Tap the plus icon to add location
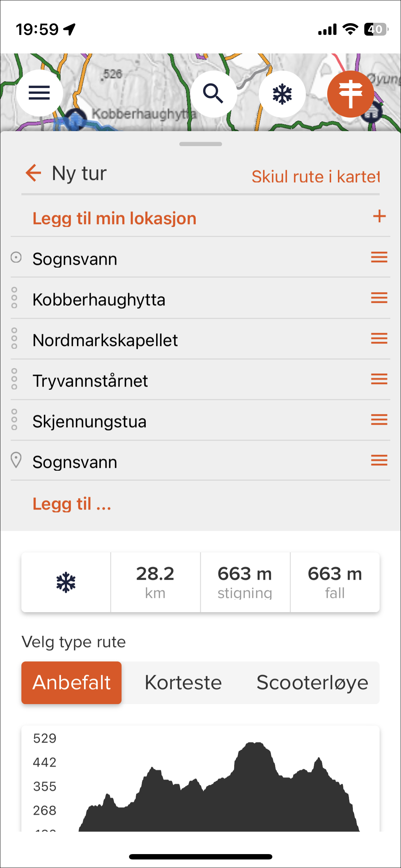 point(379,216)
